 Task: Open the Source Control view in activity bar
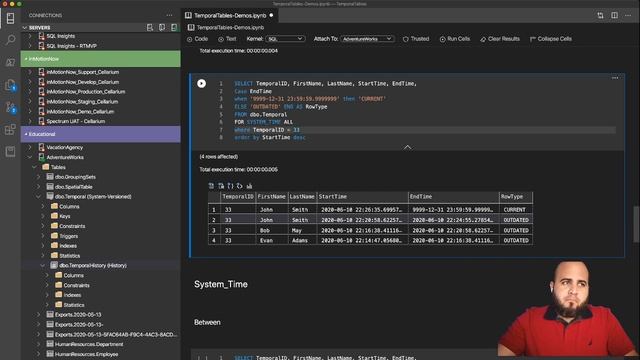click(10, 107)
